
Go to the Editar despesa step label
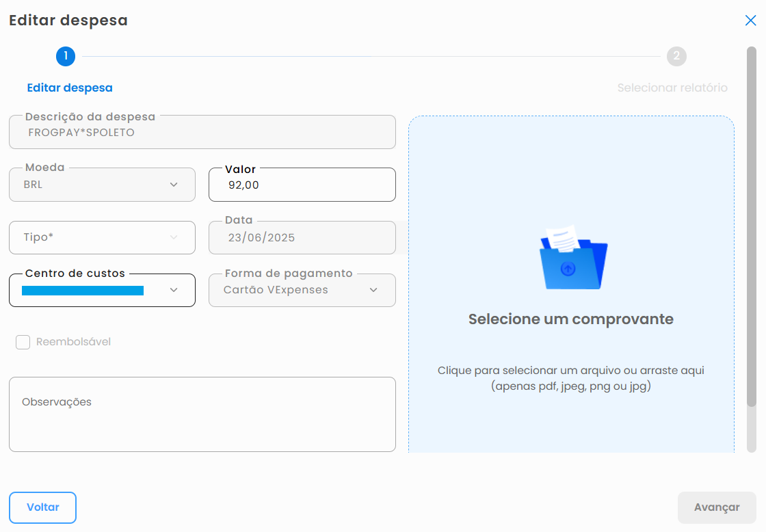coord(70,88)
